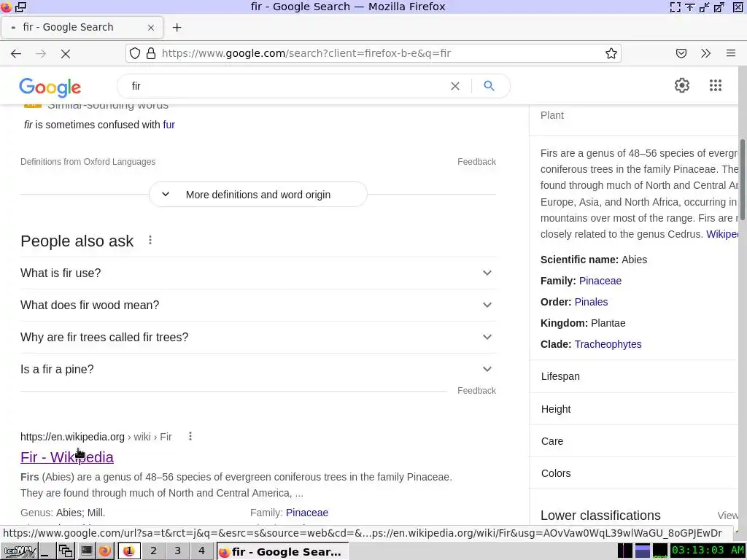747x560 pixels.
Task: Launch Firefox from taskbar launcher
Action: [105, 551]
